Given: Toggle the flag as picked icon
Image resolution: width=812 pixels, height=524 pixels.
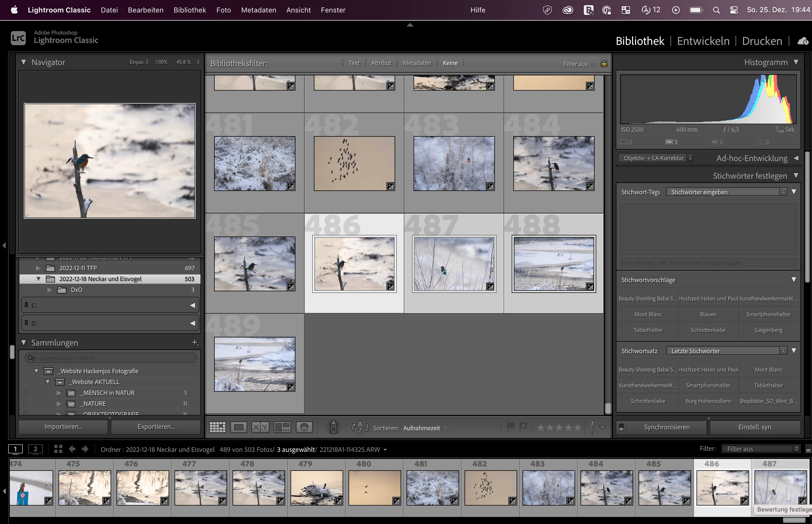Looking at the screenshot, I should coord(510,427).
